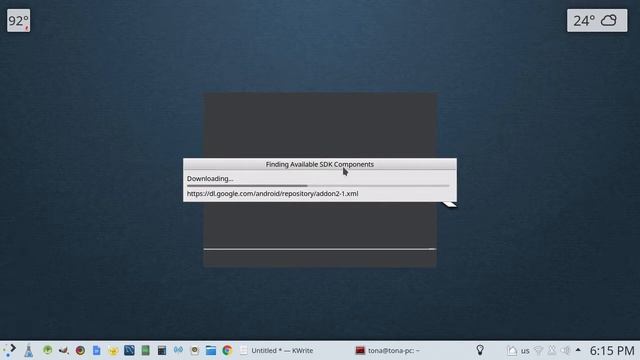The width and height of the screenshot is (640, 360).
Task: Launch Google Chrome from taskbar
Action: click(x=227, y=350)
